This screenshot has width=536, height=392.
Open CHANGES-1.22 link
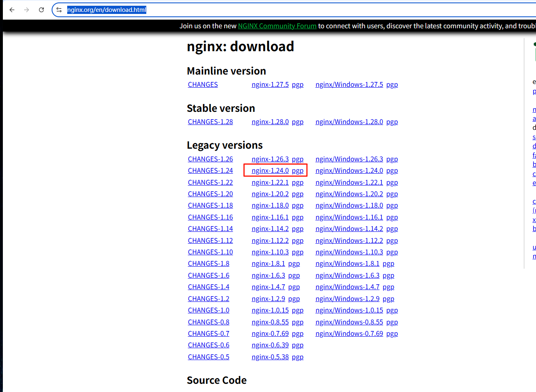click(x=210, y=182)
